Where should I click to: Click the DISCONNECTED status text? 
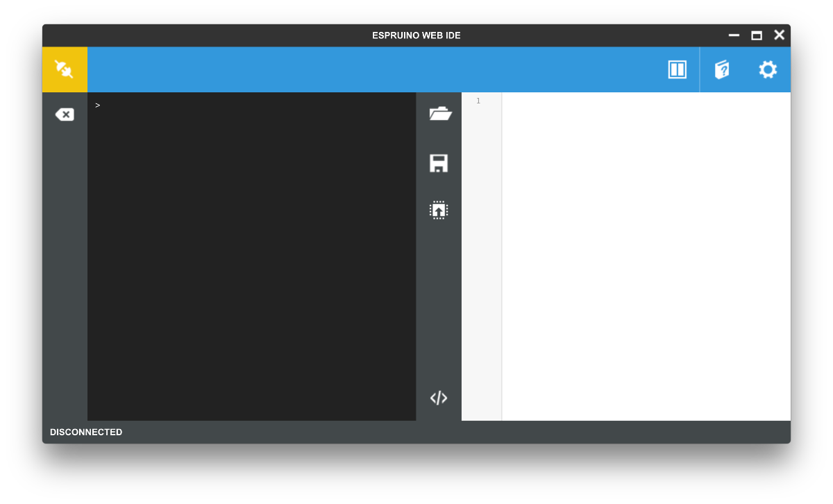coord(86,432)
